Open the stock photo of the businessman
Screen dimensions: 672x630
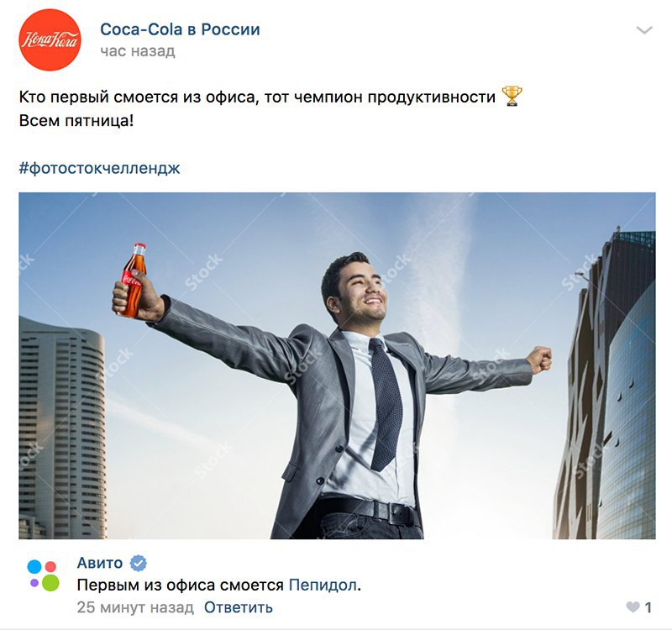pos(337,365)
